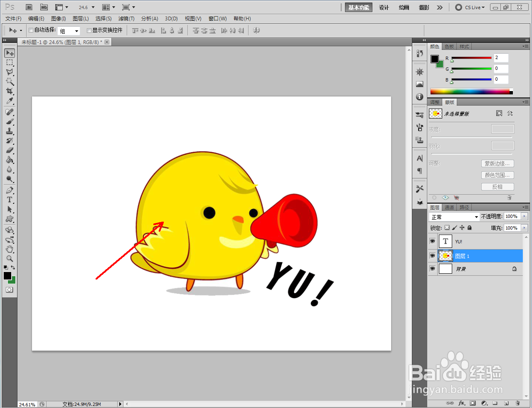This screenshot has width=532, height=408.
Task: Choose the 设计 workspace
Action: (384, 7)
